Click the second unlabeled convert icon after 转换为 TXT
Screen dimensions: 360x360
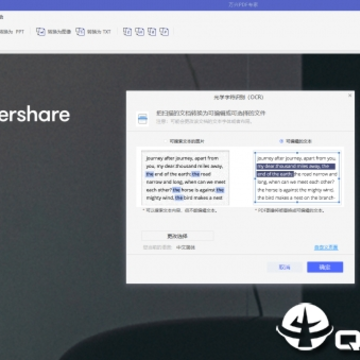[140, 32]
